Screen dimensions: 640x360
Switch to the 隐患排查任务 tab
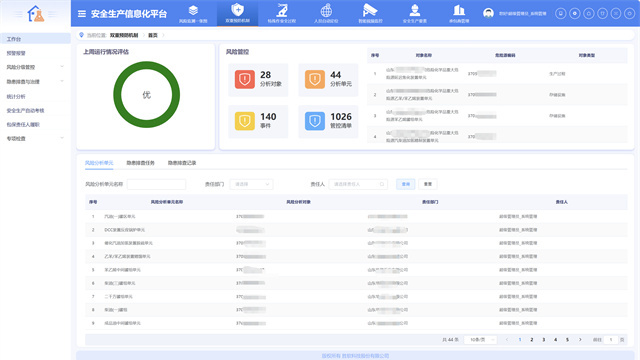pos(140,163)
